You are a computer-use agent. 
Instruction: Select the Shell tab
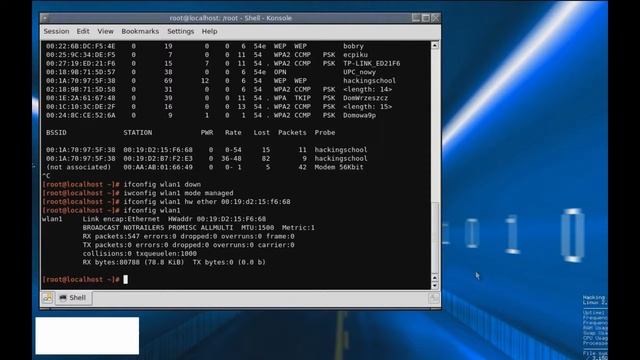click(73, 298)
